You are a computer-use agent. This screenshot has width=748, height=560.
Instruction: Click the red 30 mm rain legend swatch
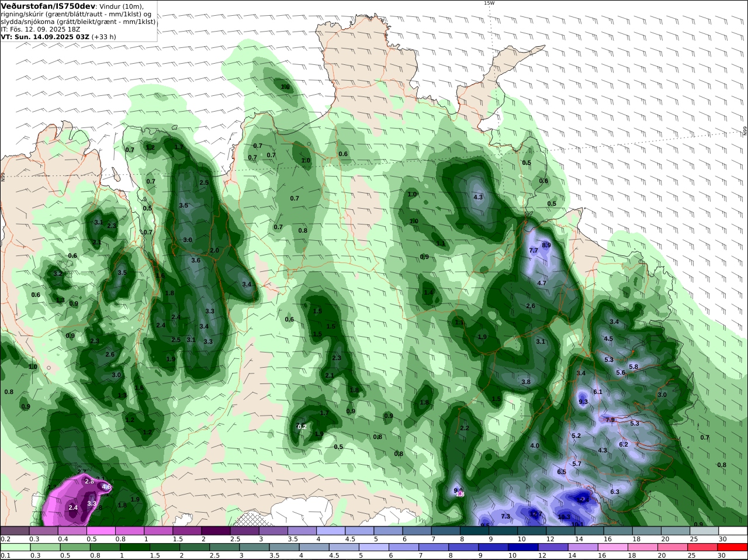pyautogui.click(x=733, y=548)
